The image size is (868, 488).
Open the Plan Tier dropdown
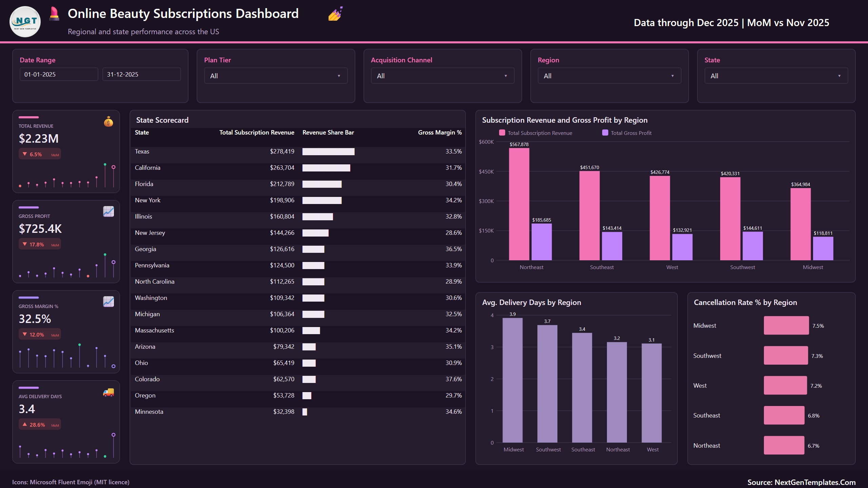point(276,76)
